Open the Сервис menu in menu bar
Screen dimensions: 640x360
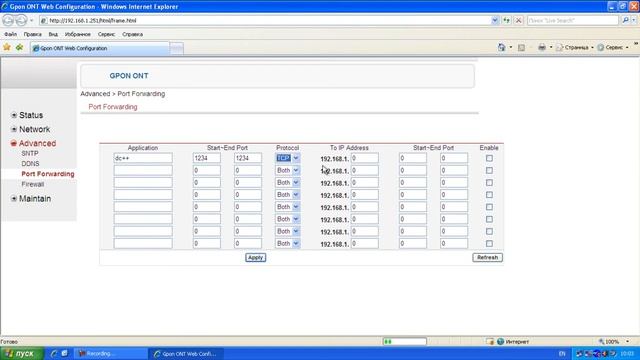(x=106, y=34)
